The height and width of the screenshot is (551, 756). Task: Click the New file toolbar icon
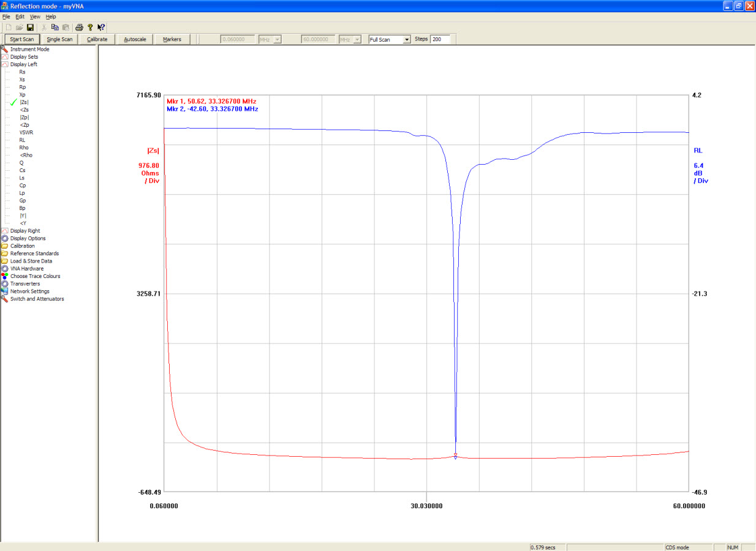click(9, 28)
